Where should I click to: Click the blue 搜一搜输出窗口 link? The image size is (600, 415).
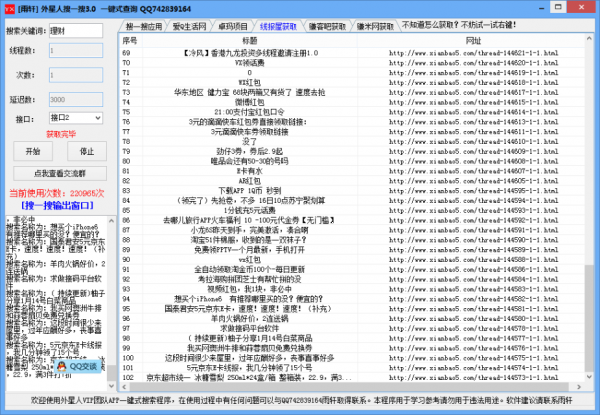[x=58, y=205]
